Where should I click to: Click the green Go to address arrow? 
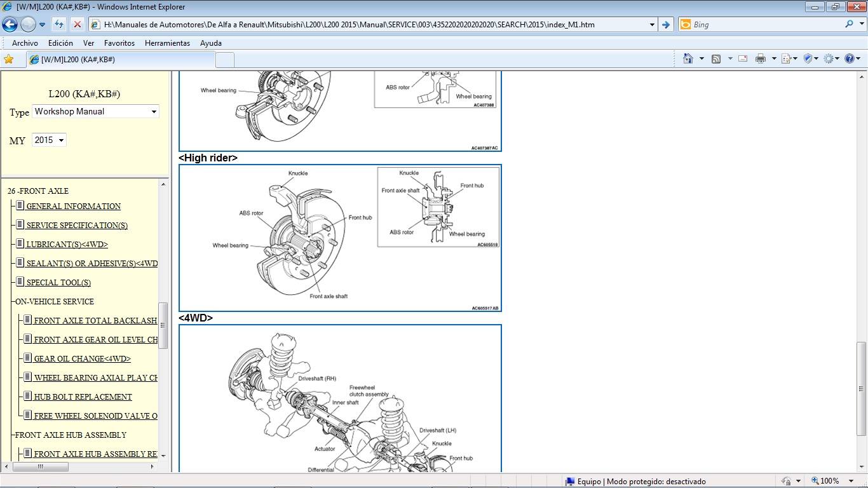pos(665,25)
